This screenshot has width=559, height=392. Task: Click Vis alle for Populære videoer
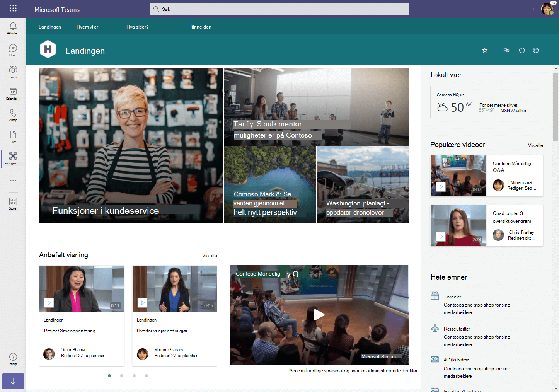click(535, 145)
